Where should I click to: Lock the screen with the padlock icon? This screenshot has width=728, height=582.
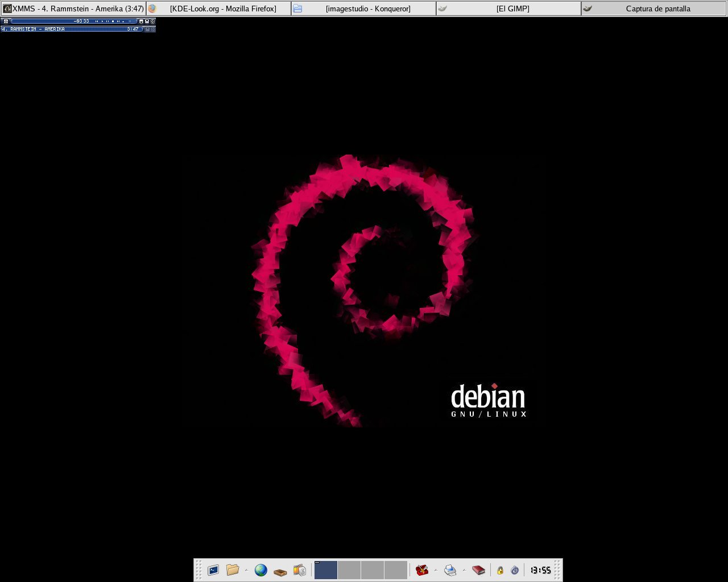point(500,570)
